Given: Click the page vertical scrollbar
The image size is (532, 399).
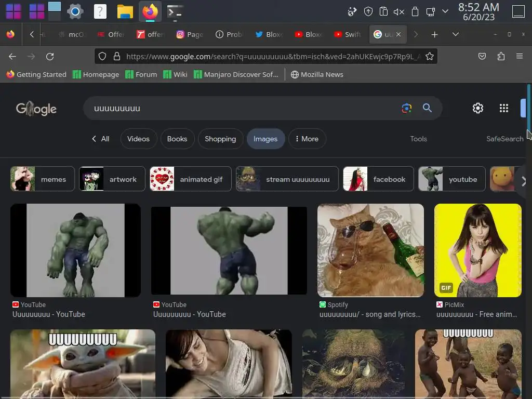Looking at the screenshot, I should [x=528, y=108].
